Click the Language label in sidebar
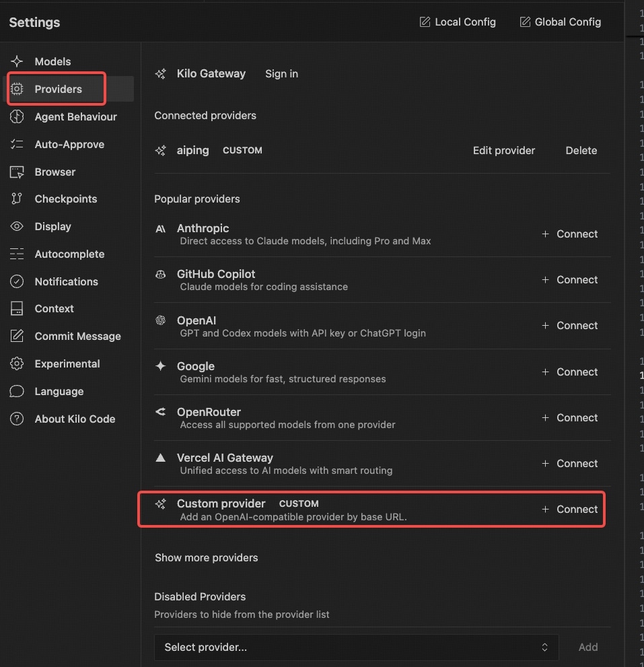 tap(59, 391)
